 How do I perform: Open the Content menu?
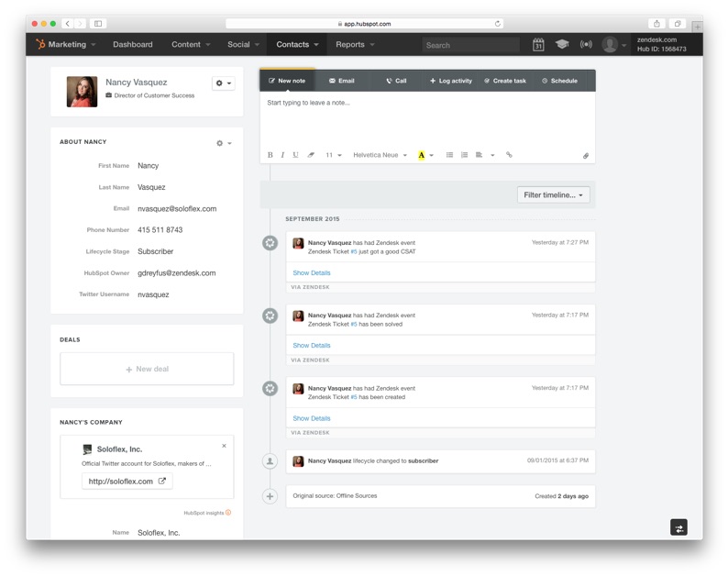[x=191, y=44]
